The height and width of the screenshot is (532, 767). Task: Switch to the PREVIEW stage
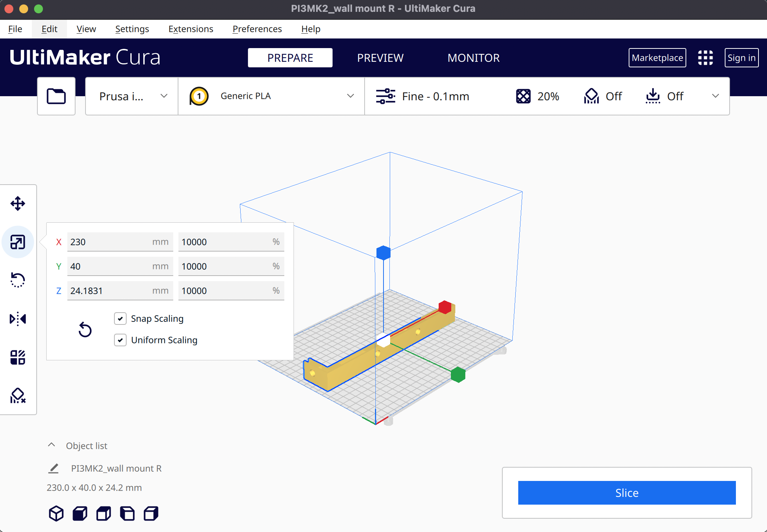[380, 58]
